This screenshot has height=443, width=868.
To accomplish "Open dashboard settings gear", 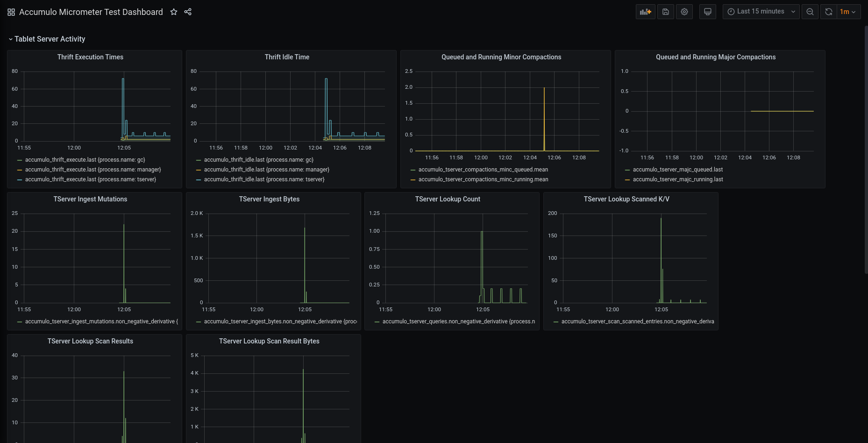I will click(684, 12).
